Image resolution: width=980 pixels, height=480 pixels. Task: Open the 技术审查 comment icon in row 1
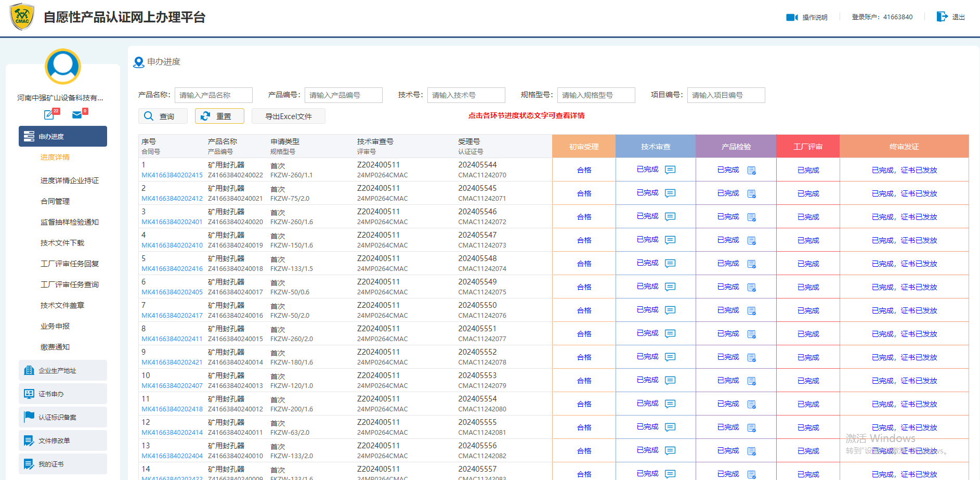[670, 170]
